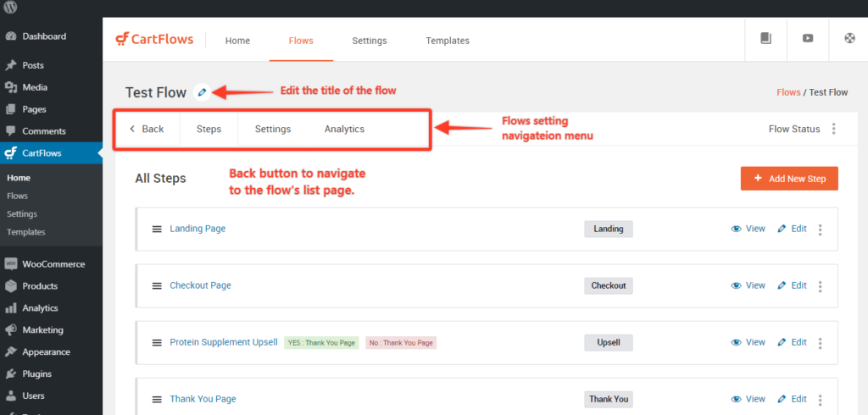Click Thank You Page drag handle
This screenshot has width=868, height=415.
[x=157, y=400]
